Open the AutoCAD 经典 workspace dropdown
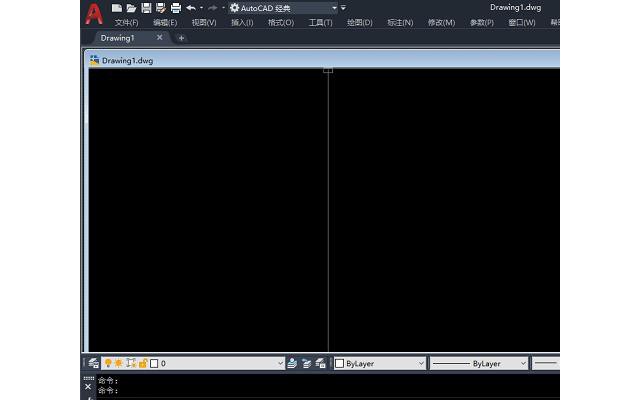Screen dimensions: 640x400 (x=283, y=8)
